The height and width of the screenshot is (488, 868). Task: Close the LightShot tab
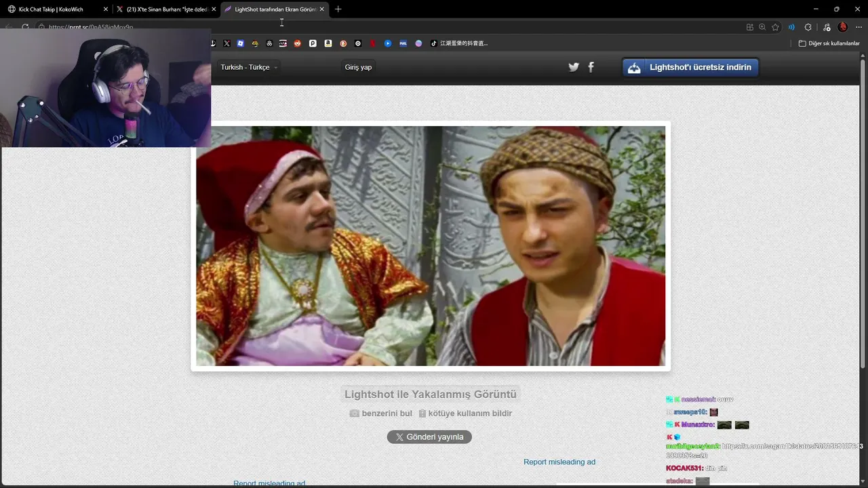tap(321, 9)
